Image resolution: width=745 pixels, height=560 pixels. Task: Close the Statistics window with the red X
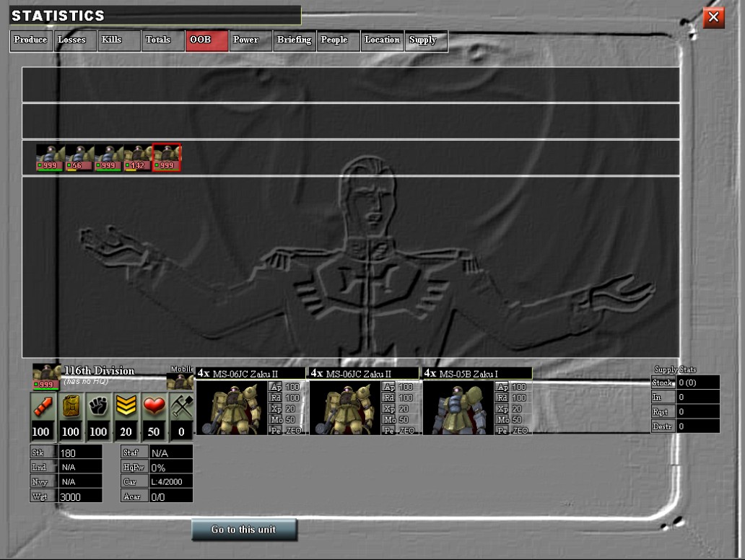(x=713, y=17)
